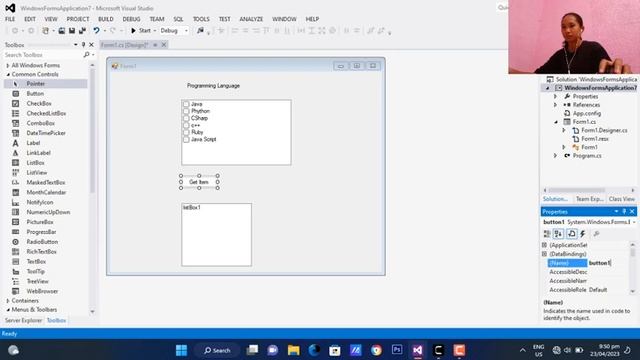Select the LinkLabel control
The height and width of the screenshot is (360, 640).
coord(38,153)
